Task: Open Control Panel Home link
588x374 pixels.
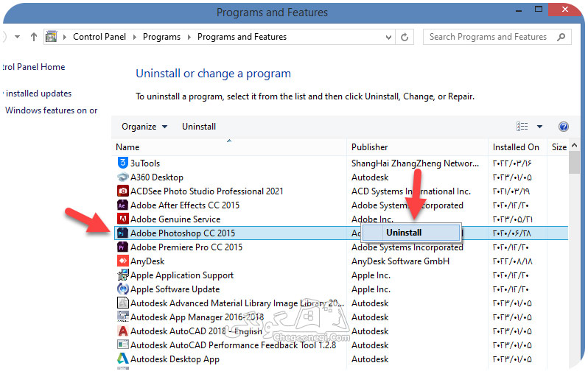Action: (x=33, y=67)
